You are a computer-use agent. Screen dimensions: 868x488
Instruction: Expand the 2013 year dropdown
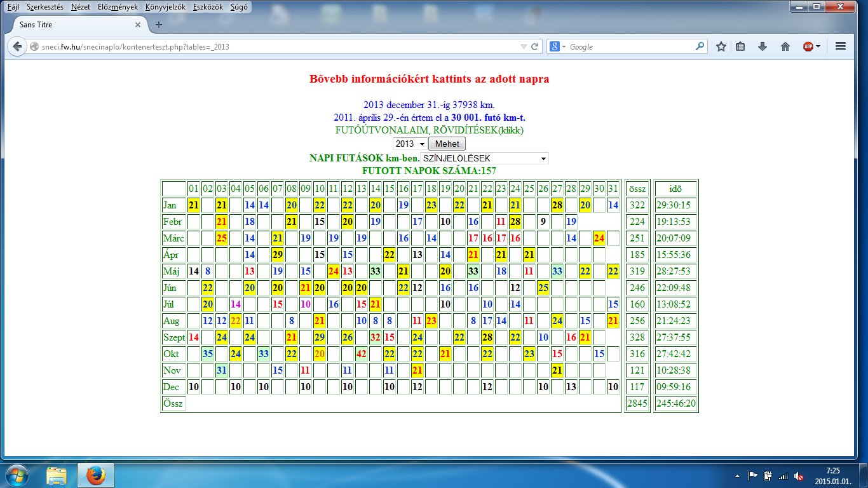[410, 144]
